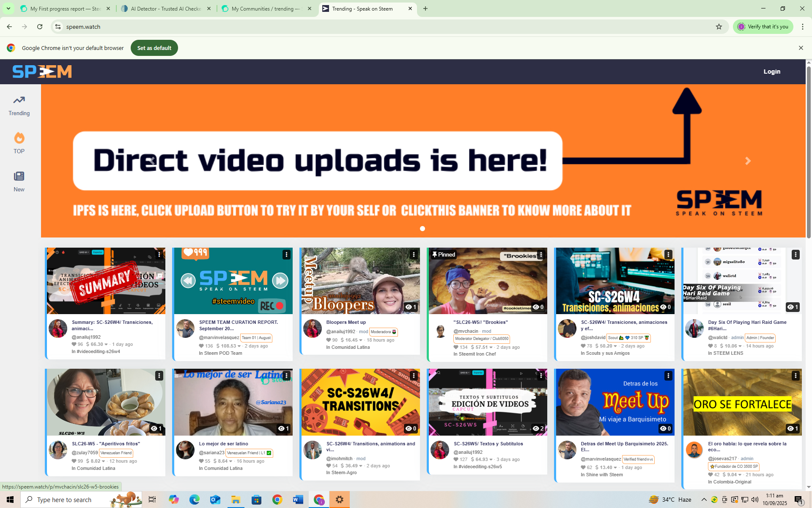Screen dimensions: 812x508
Task: Switch to AI Detector browser tab
Action: [x=166, y=8]
